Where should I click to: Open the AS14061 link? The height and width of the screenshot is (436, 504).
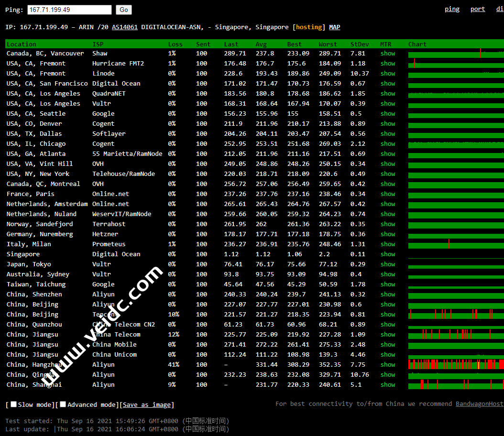[125, 27]
